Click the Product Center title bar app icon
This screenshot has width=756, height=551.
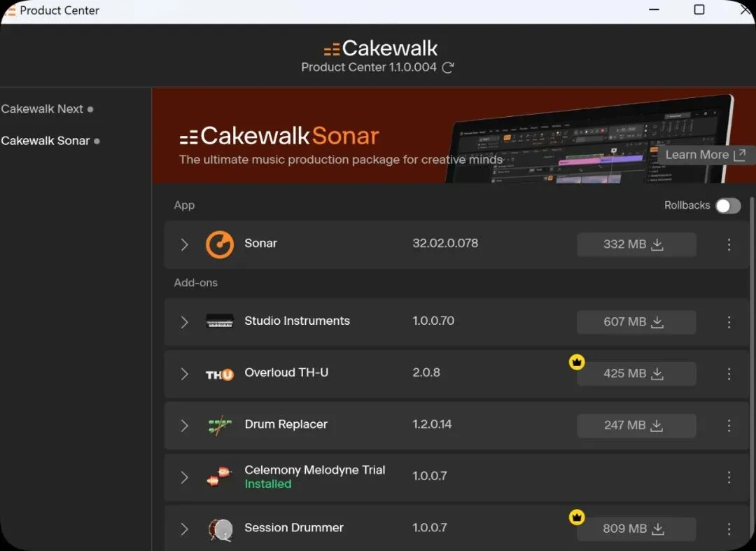point(10,11)
